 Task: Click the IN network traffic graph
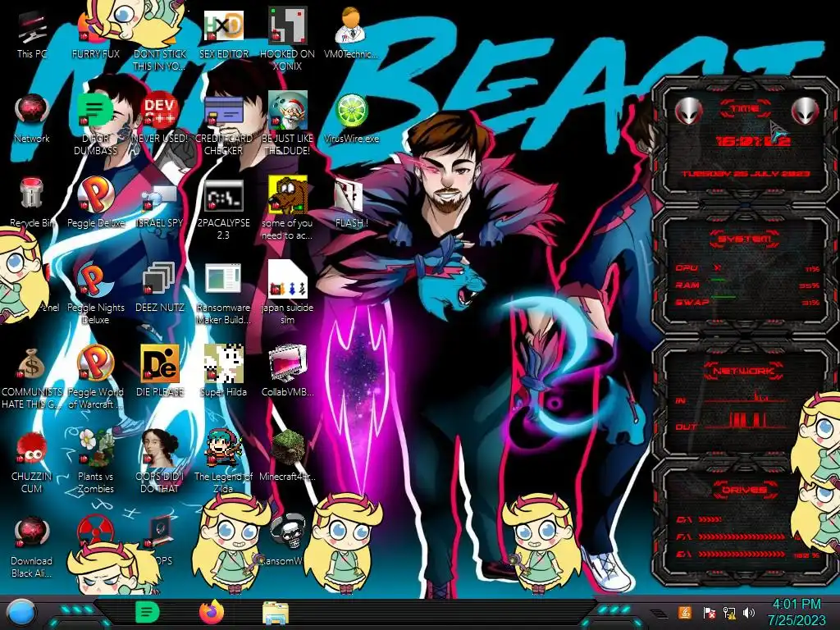[747, 398]
